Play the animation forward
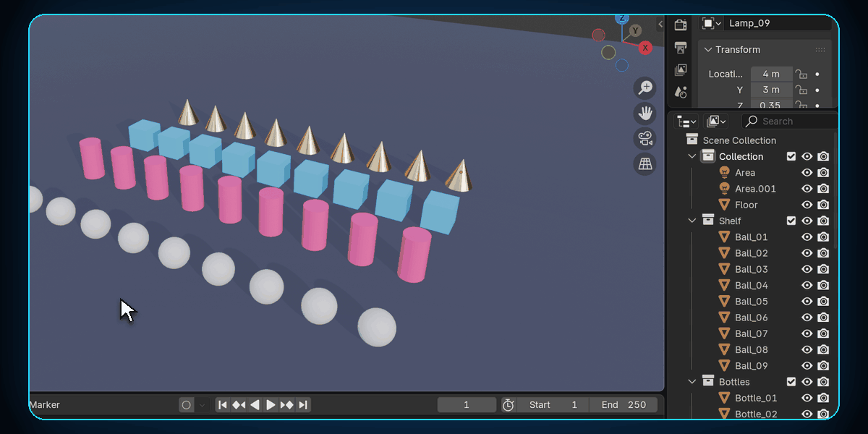Viewport: 868px width, 434px height. point(271,405)
